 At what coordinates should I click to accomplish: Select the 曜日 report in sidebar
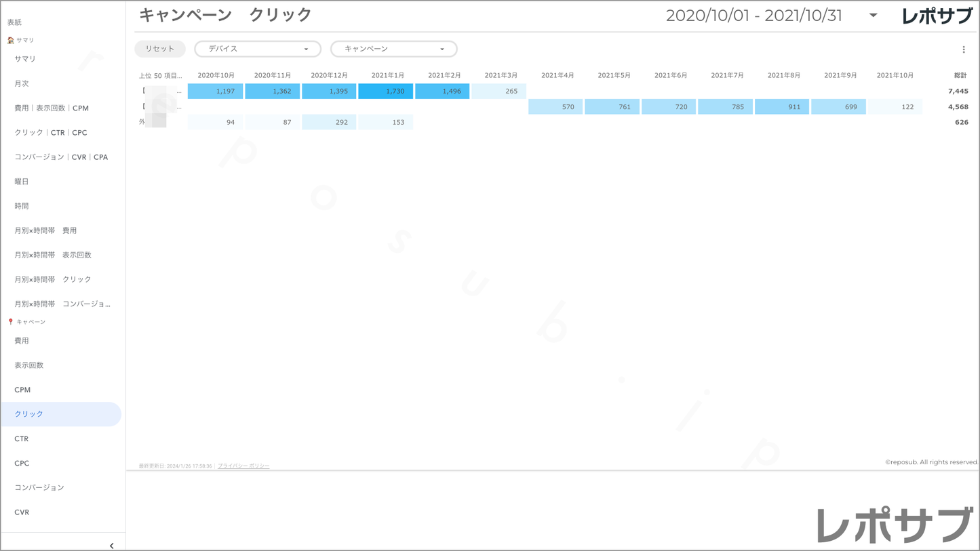[22, 182]
